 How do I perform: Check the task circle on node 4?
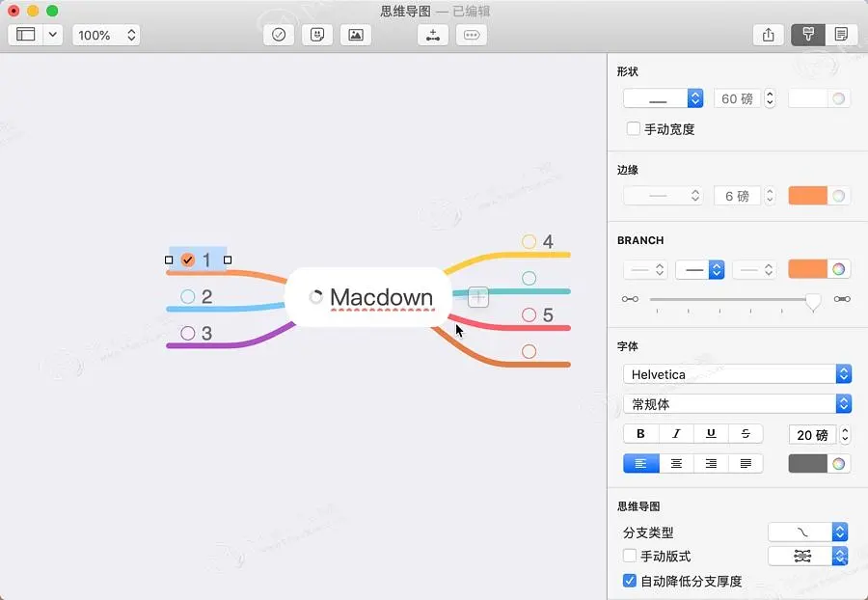tap(529, 241)
